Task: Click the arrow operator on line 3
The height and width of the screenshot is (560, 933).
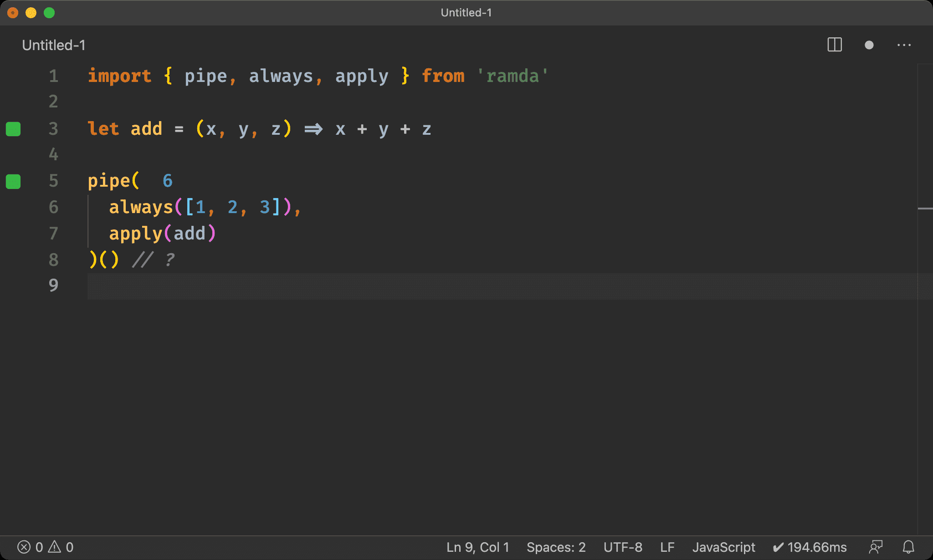Action: pyautogui.click(x=313, y=129)
